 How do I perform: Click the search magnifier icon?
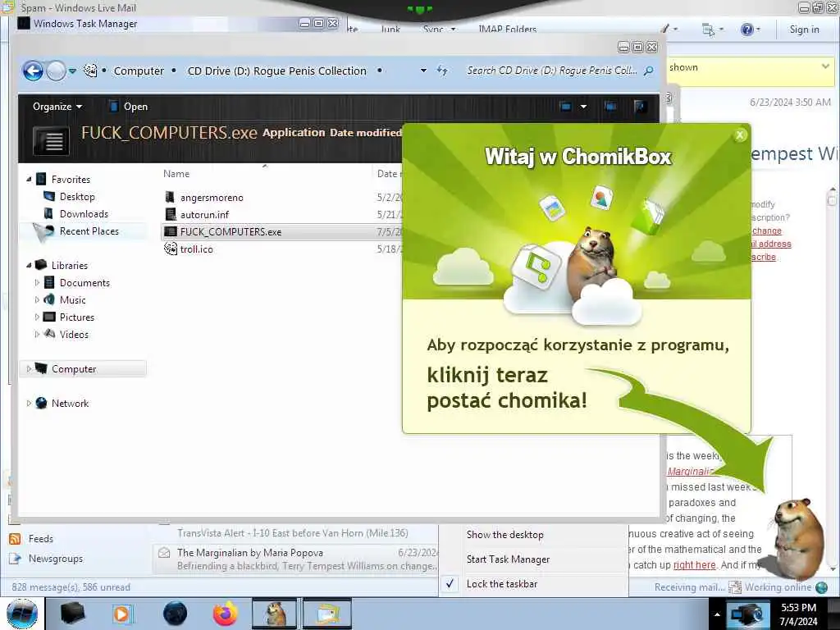point(649,71)
